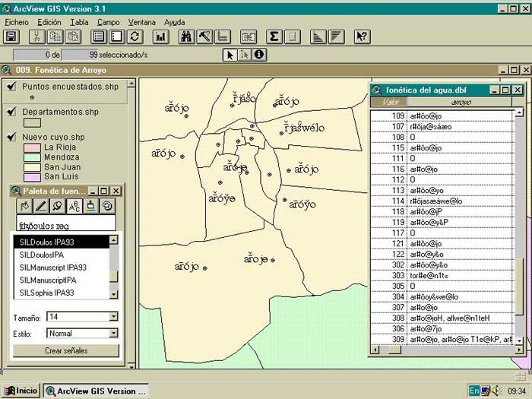Click the Inicio start button
Image resolution: width=532 pixels, height=399 pixels.
[x=21, y=391]
